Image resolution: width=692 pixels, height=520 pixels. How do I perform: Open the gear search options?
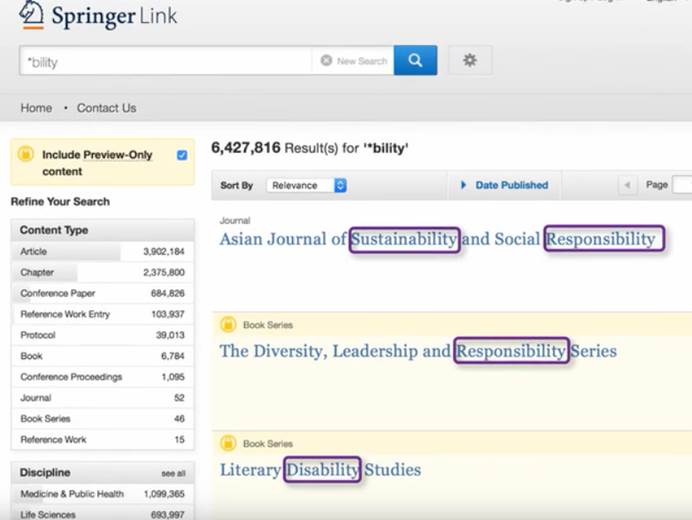(470, 60)
